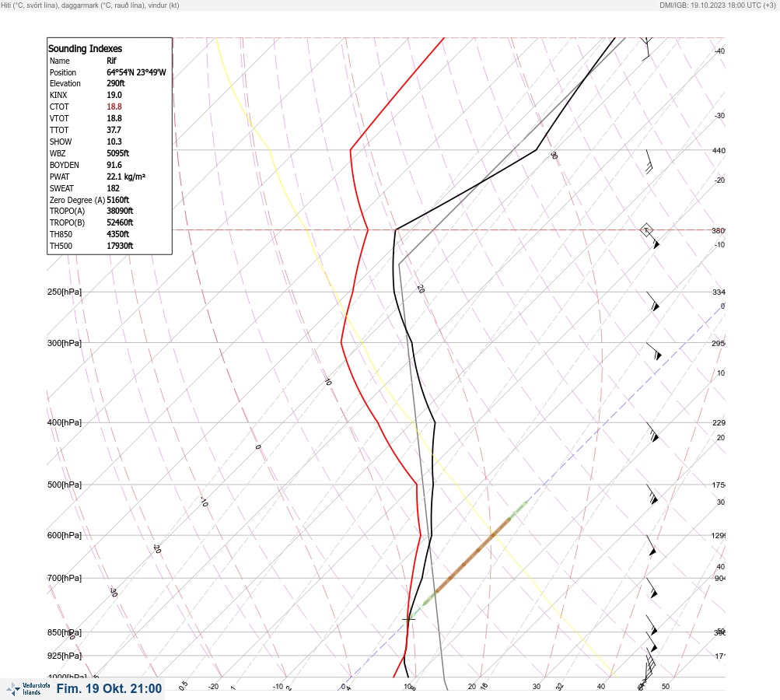Click the 'DMI/IGB: 19.10.2023 18:00 UTC' label

point(710,5)
